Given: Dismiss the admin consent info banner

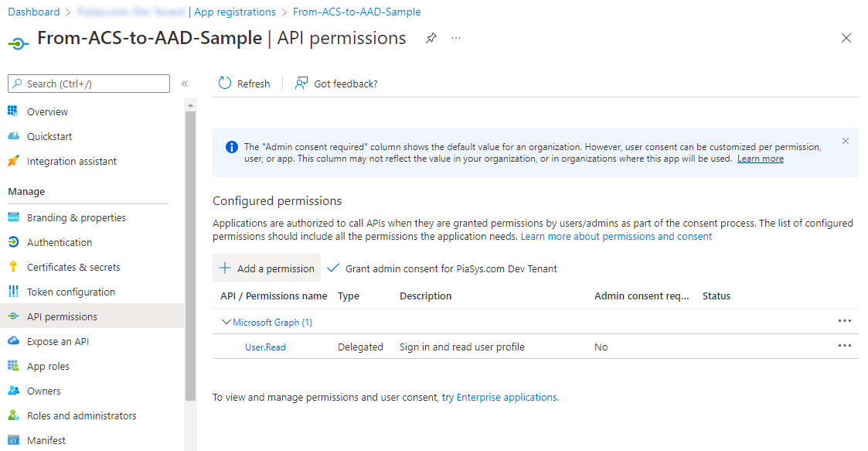Looking at the screenshot, I should tap(845, 141).
